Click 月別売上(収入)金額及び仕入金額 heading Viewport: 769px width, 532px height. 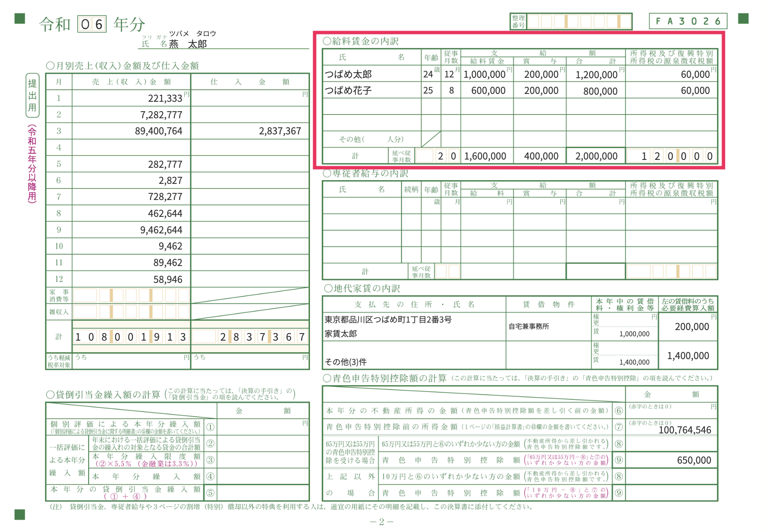pyautogui.click(x=122, y=66)
